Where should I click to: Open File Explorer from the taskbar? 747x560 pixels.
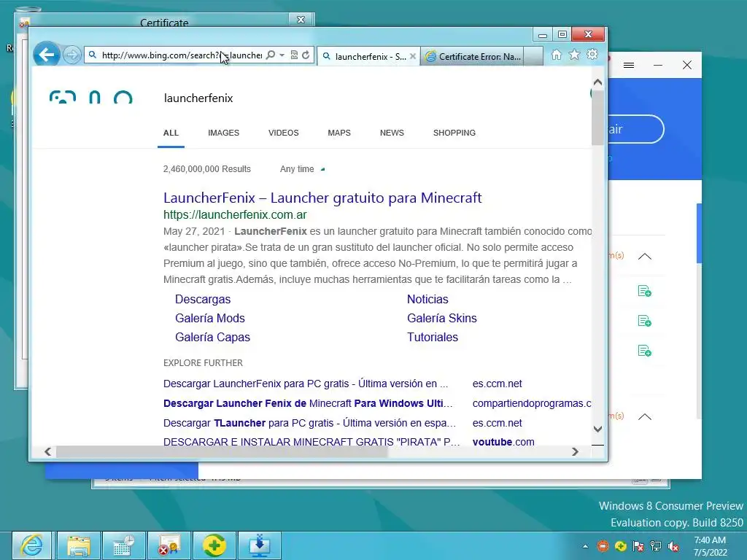79,545
